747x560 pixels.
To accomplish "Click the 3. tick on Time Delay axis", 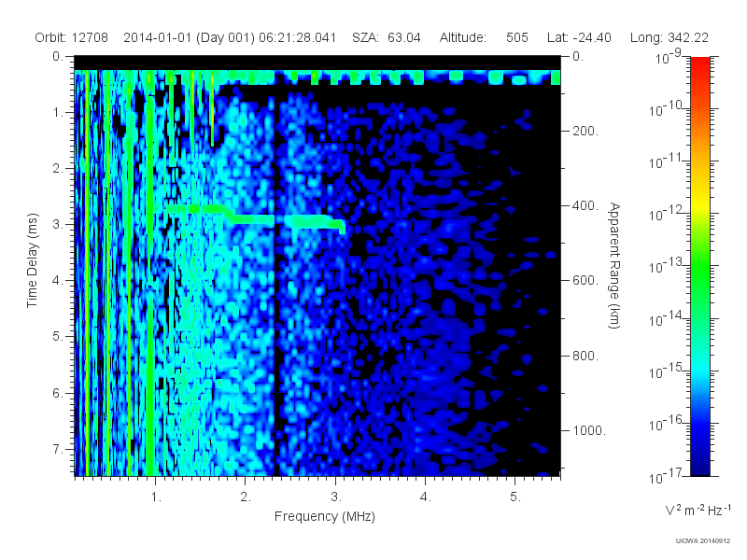I will coord(58,224).
